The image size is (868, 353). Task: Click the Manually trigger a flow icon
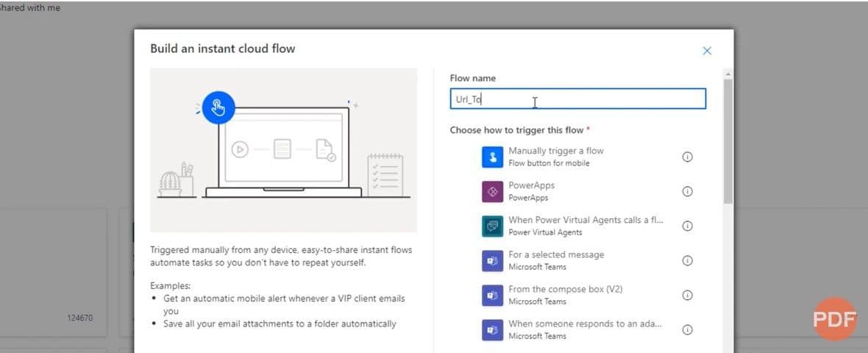[491, 157]
